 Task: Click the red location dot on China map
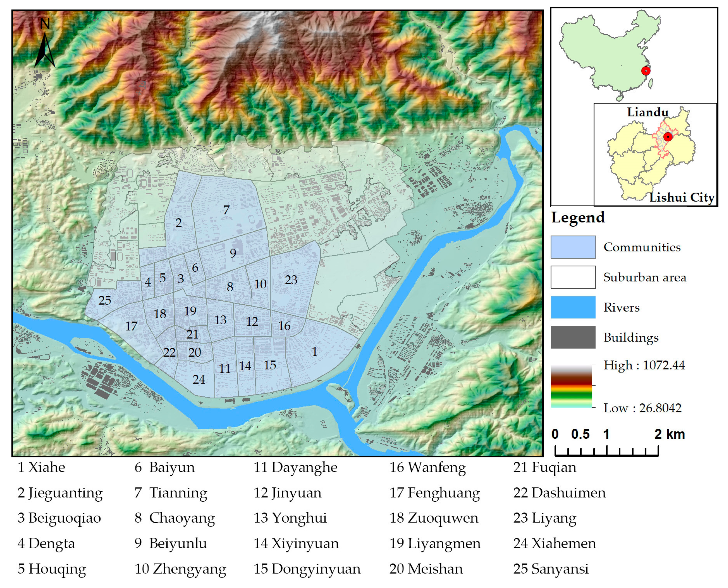tap(646, 71)
